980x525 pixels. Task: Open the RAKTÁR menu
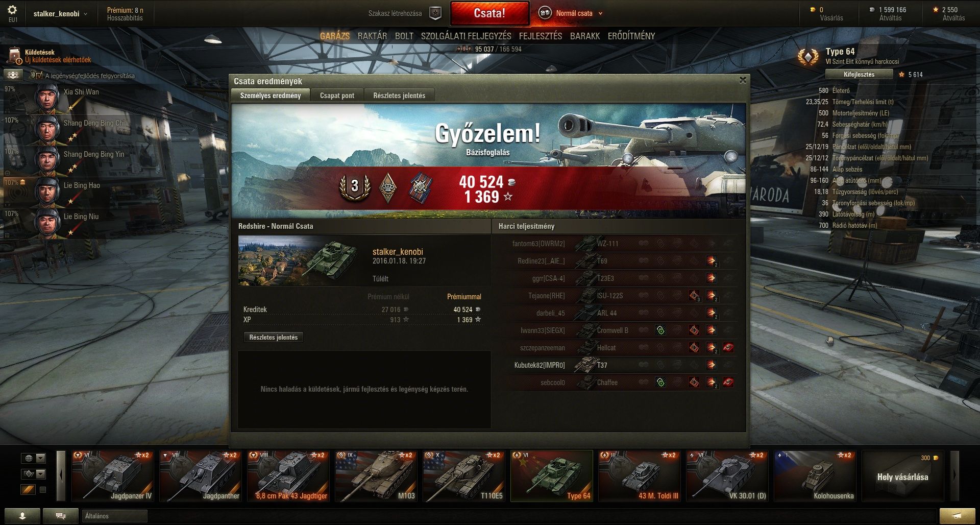[x=372, y=36]
